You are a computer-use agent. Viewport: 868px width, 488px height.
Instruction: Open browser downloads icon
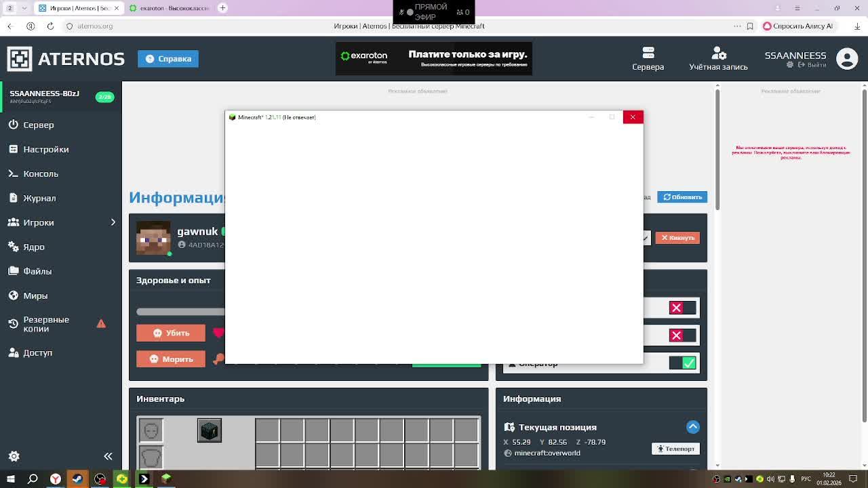coord(856,26)
